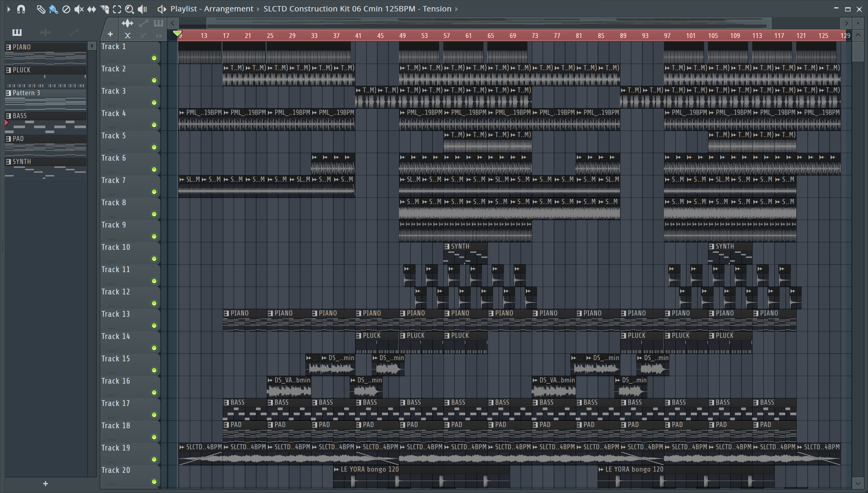Click bar 97 on the timeline ruler
This screenshot has width=868, height=493.
tap(667, 36)
